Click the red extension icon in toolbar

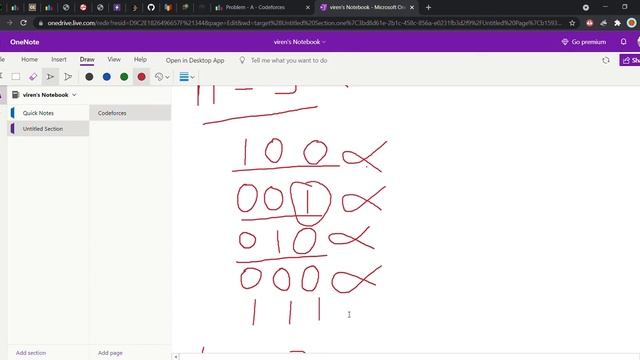coord(589,23)
